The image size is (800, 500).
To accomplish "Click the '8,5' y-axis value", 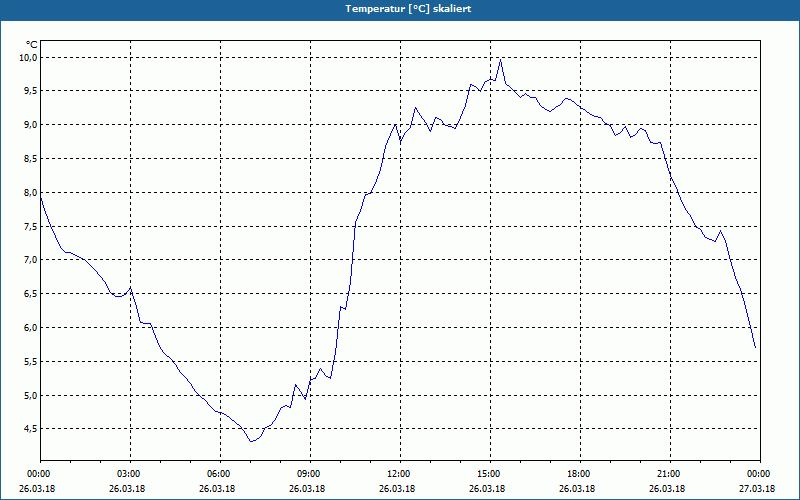I will tap(31, 159).
